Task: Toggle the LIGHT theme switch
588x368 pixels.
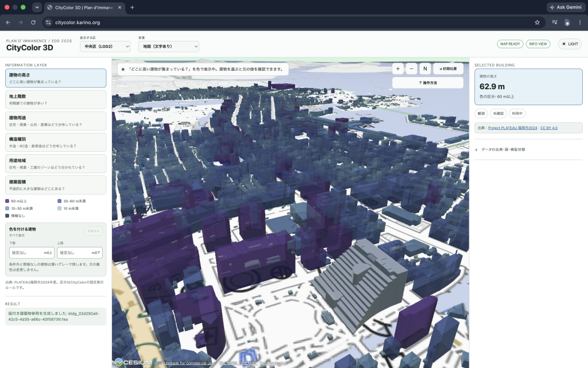Action: pyautogui.click(x=570, y=44)
